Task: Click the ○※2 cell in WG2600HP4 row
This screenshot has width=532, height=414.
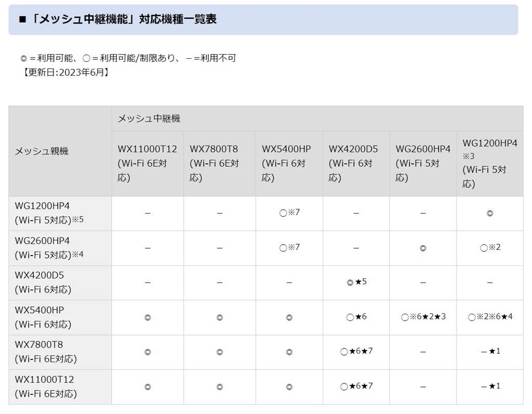Action: (x=490, y=248)
